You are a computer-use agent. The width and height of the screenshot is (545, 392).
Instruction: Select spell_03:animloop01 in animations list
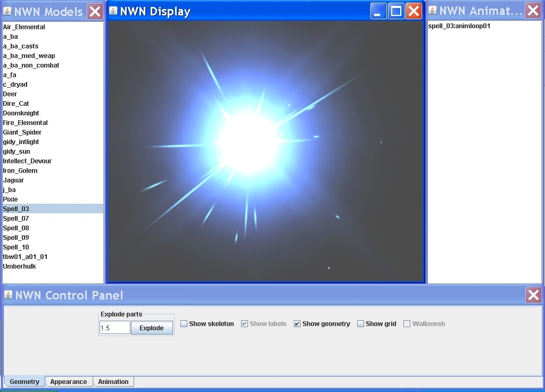pos(459,26)
